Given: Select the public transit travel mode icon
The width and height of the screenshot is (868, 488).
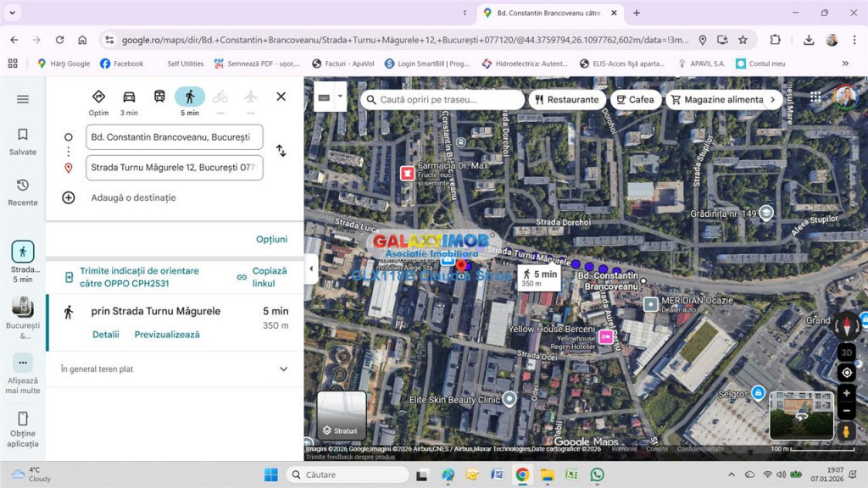Looking at the screenshot, I should (159, 97).
